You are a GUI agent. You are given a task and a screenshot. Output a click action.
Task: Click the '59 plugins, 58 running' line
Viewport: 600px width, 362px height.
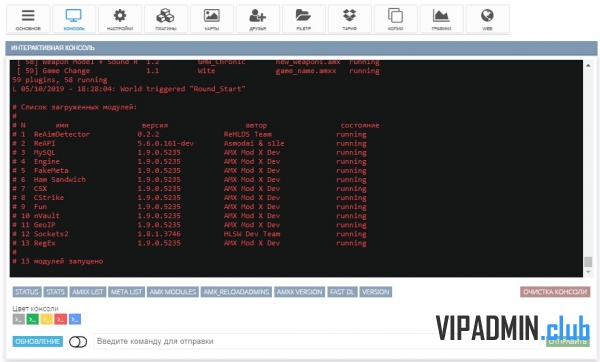pos(60,80)
